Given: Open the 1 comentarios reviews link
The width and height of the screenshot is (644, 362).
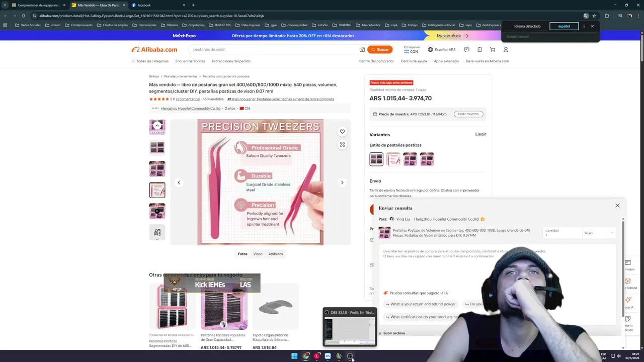Looking at the screenshot, I should coord(188,99).
